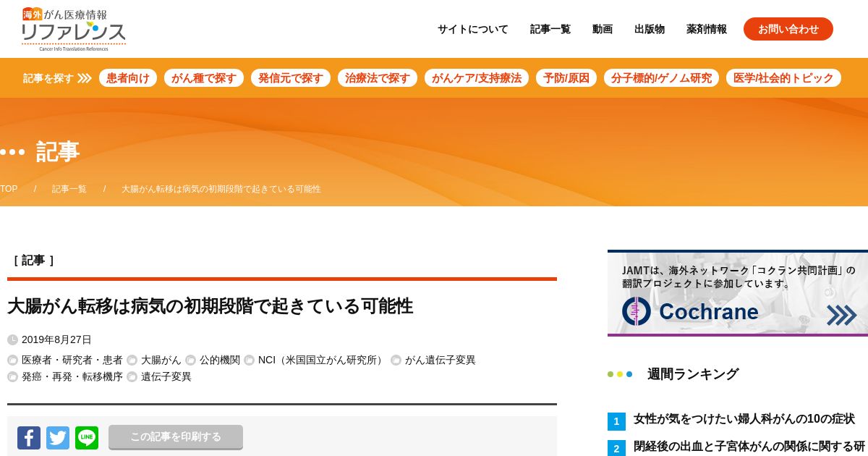The image size is (868, 456).
Task: Share article via LINE icon
Action: [87, 438]
